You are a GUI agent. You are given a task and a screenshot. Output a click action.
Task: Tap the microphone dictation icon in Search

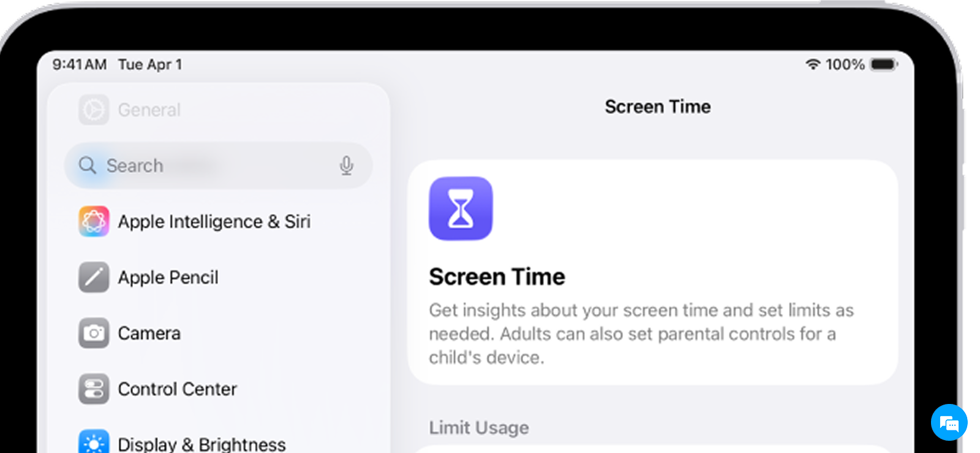point(346,166)
